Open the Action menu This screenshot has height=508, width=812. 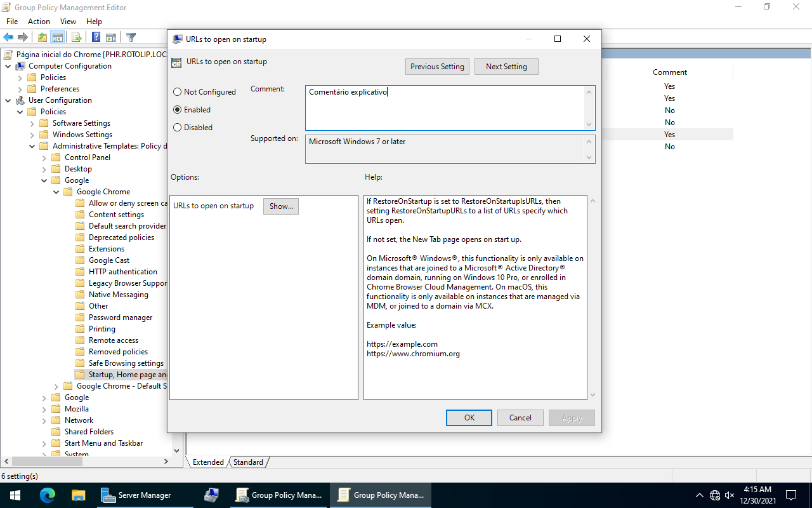click(39, 22)
